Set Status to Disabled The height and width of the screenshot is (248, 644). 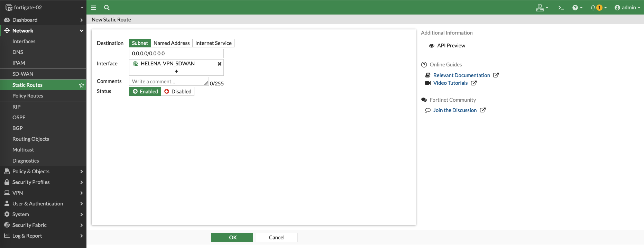pyautogui.click(x=178, y=92)
